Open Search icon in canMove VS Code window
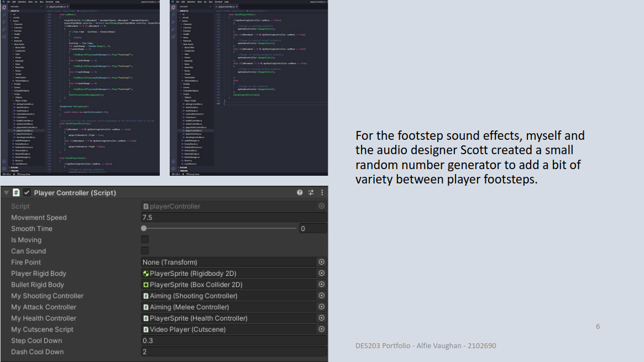This screenshot has height=362, width=644. (x=4, y=14)
